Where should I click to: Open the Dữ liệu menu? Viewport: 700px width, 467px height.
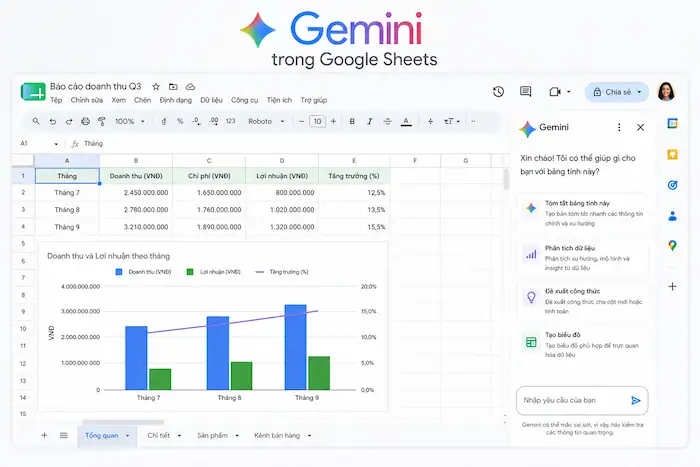tap(211, 100)
